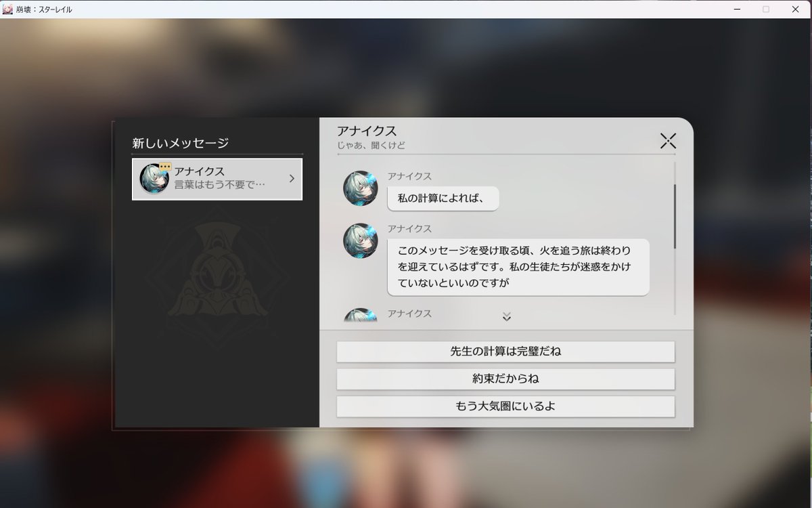Click the signature text じゃあ、聞くけど
Viewport: 812px width, 508px height.
click(x=371, y=146)
